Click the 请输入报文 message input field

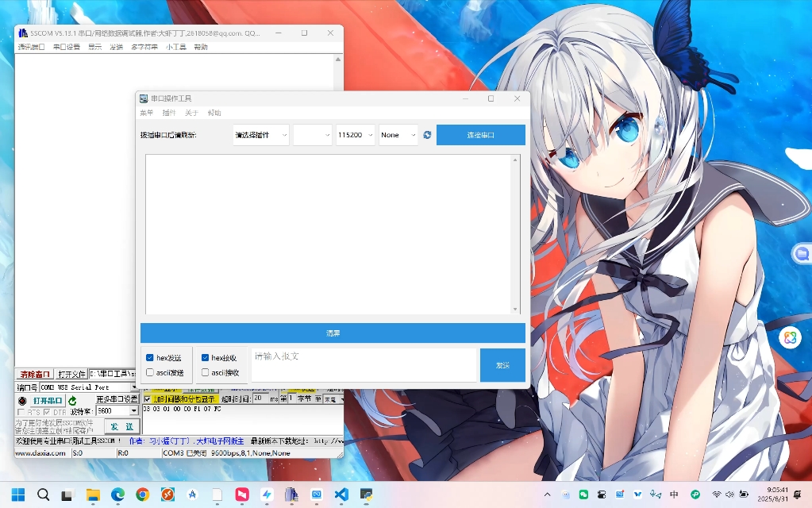pos(364,365)
